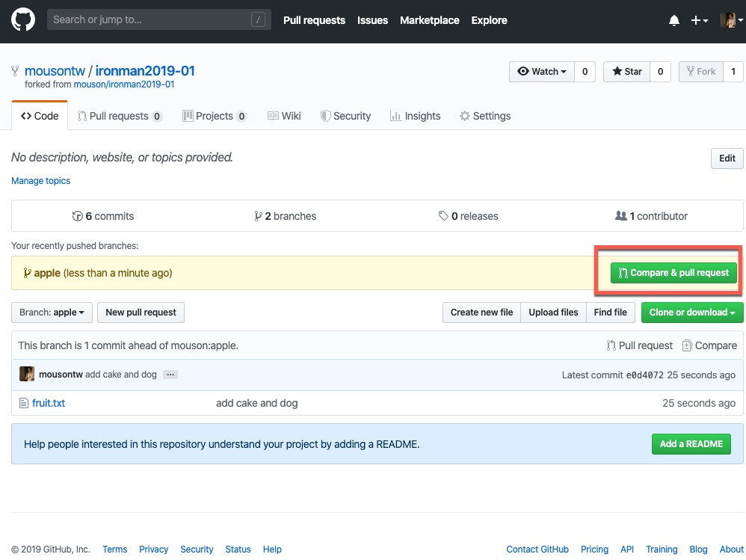Open the GitHub Octocat home logo

(23, 20)
